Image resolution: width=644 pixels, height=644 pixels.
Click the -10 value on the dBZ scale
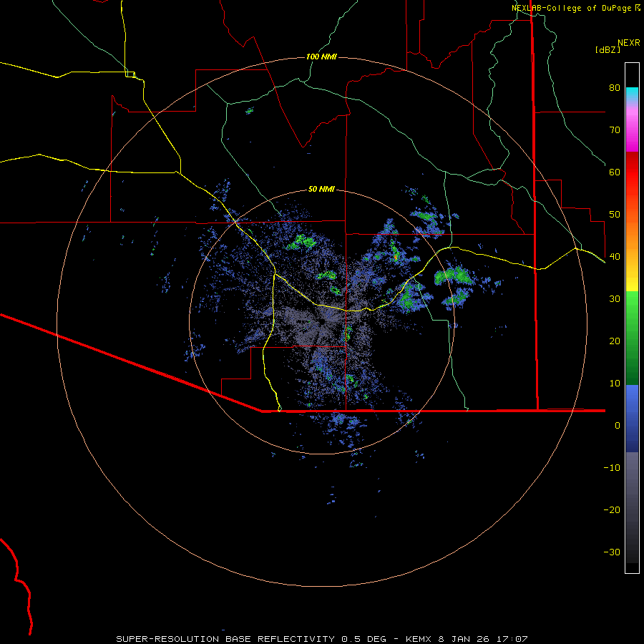(x=612, y=468)
